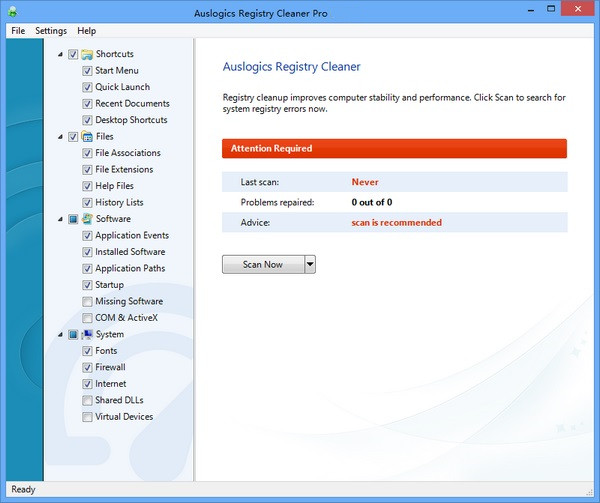This screenshot has width=600, height=503.
Task: Uncheck the File Extensions checkbox
Action: pyautogui.click(x=87, y=169)
